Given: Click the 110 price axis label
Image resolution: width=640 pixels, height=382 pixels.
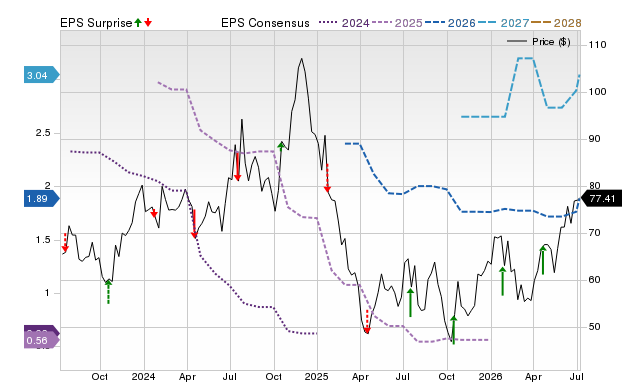Looking at the screenshot, I should point(598,45).
